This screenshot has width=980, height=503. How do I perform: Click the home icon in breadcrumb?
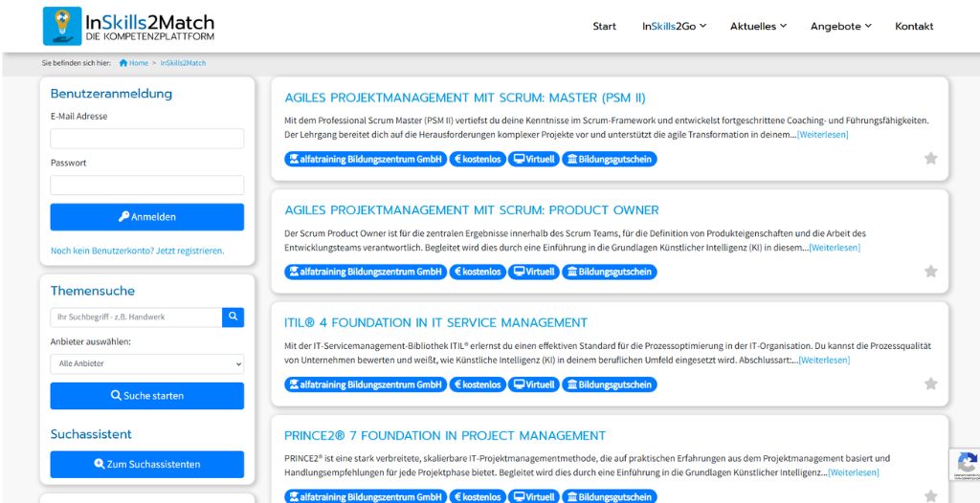pos(123,63)
